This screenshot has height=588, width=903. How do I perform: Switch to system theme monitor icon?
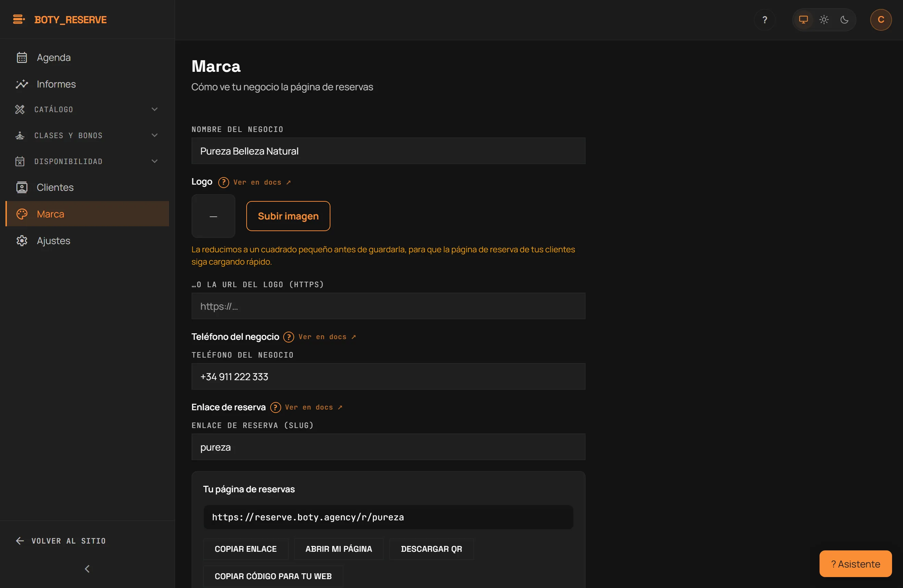tap(803, 20)
